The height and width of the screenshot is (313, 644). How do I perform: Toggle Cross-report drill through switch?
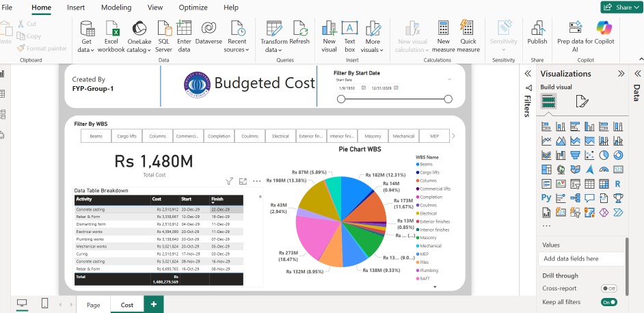click(608, 288)
